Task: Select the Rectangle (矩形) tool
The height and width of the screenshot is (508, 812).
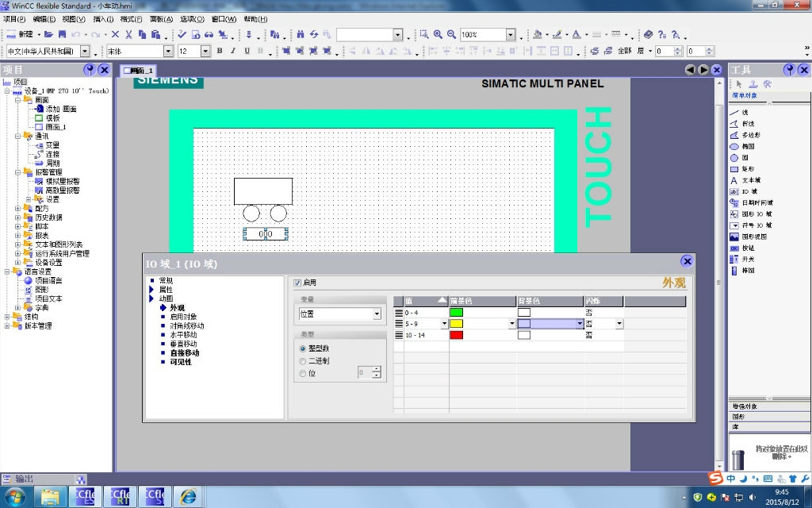Action: coord(741,169)
